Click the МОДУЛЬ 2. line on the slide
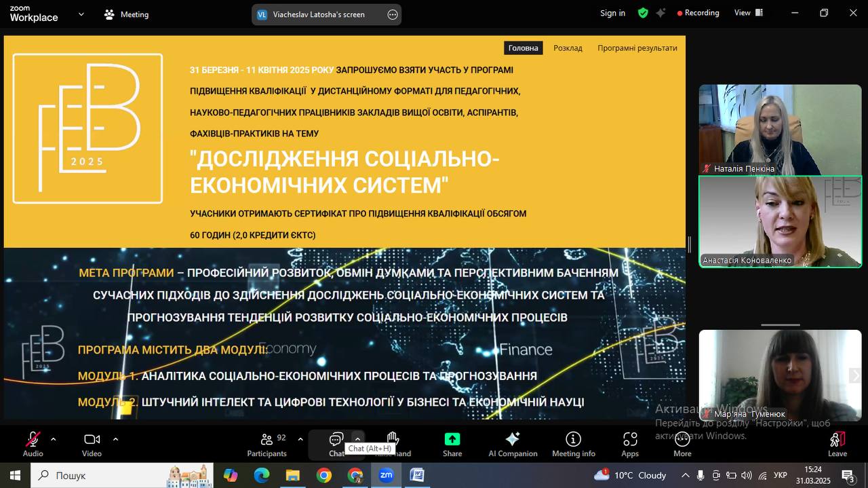 331,402
